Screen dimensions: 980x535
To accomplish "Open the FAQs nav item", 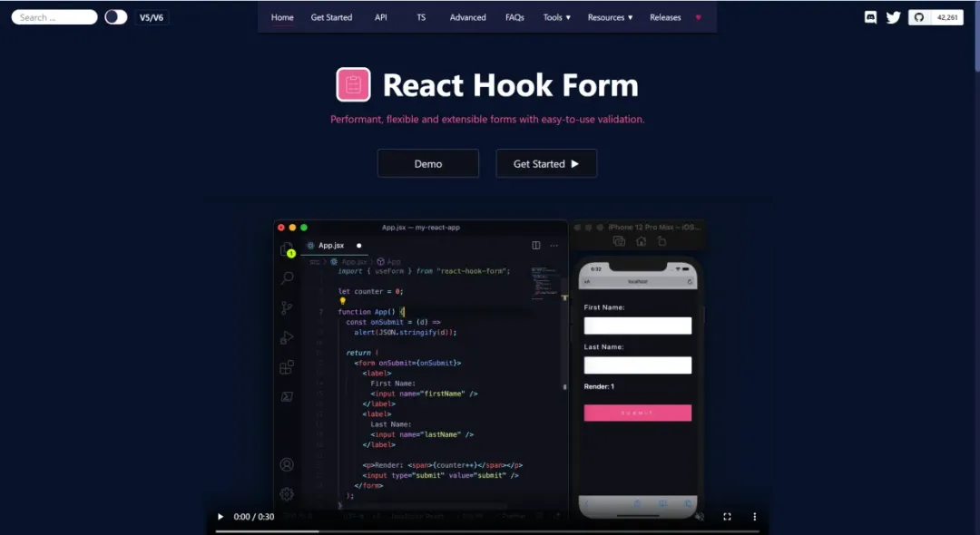I will [514, 17].
